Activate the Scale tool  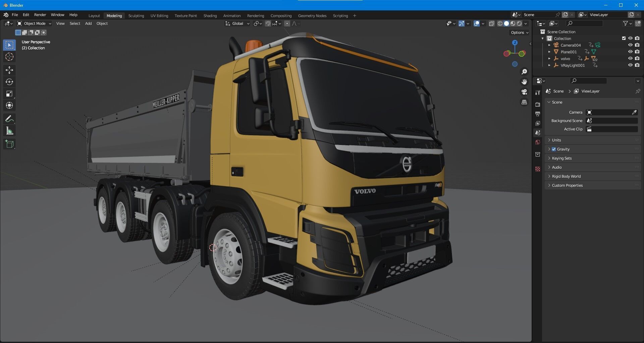click(9, 94)
